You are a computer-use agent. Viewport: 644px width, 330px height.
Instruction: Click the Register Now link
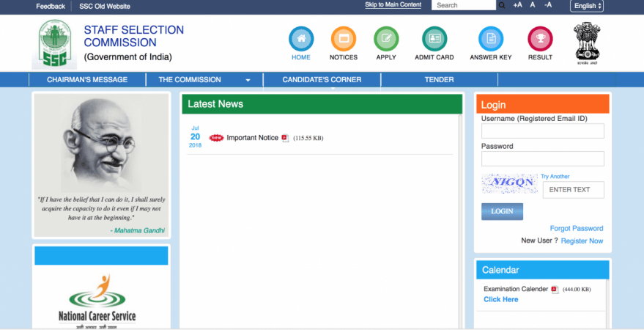click(582, 241)
